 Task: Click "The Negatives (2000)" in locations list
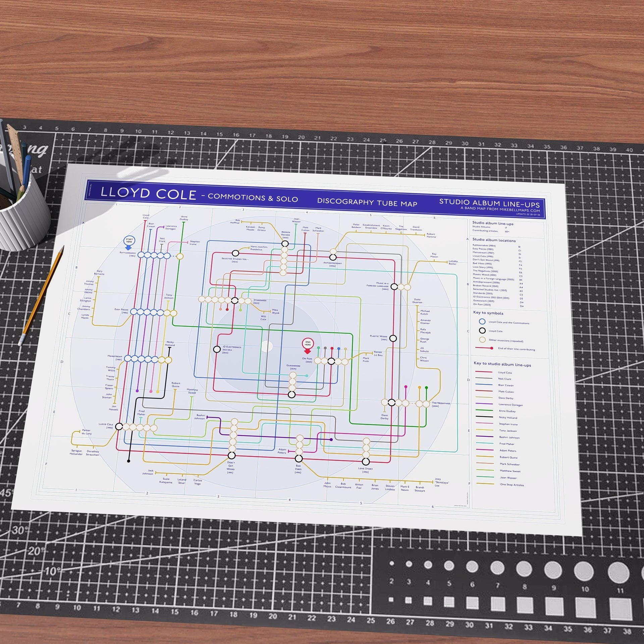pyautogui.click(x=485, y=271)
